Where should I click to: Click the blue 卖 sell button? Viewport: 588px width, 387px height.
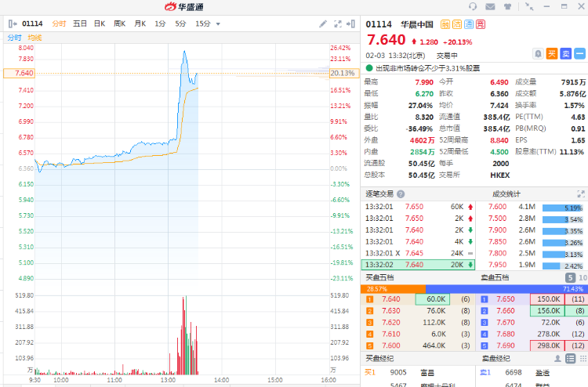click(566, 53)
